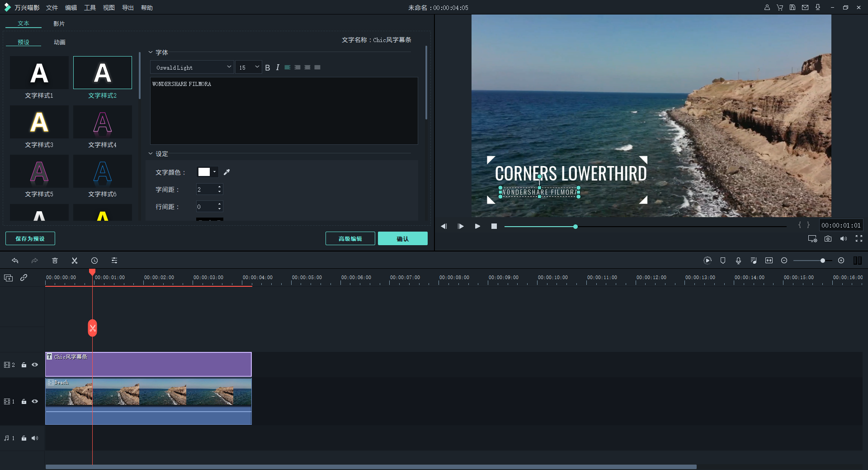Click the 确认 button
The height and width of the screenshot is (470, 868).
click(x=402, y=239)
